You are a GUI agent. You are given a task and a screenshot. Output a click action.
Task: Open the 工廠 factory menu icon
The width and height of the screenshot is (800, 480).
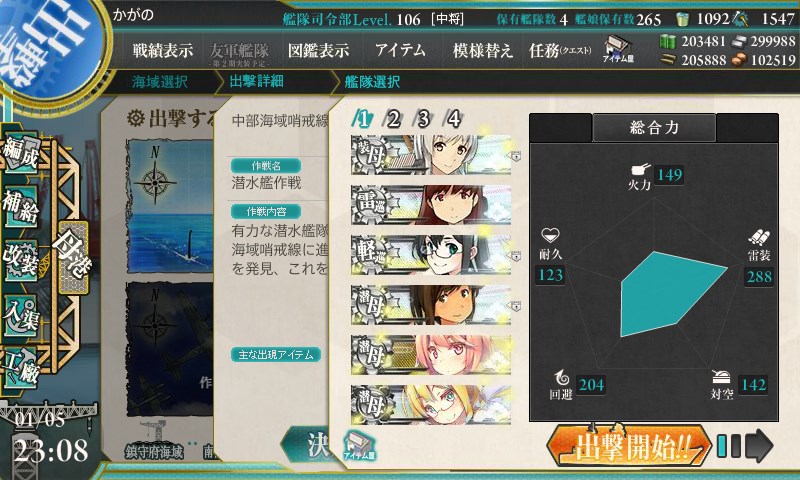20,367
